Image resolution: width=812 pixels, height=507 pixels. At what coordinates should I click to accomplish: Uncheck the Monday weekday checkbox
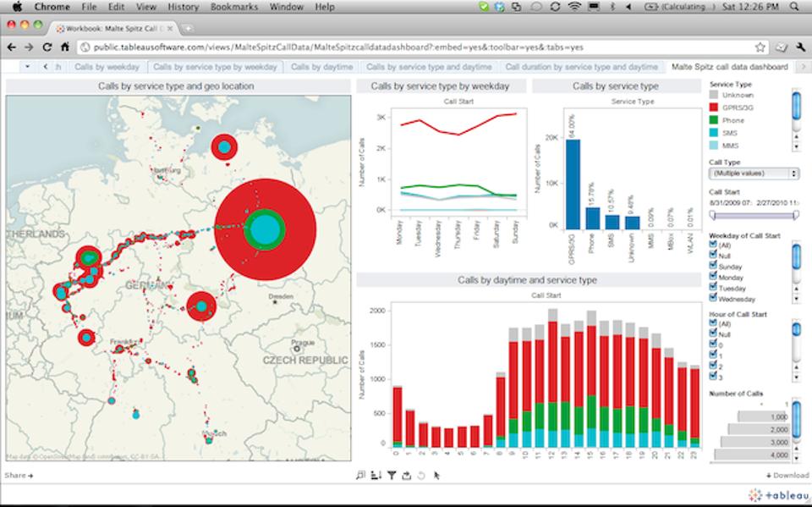pyautogui.click(x=713, y=276)
